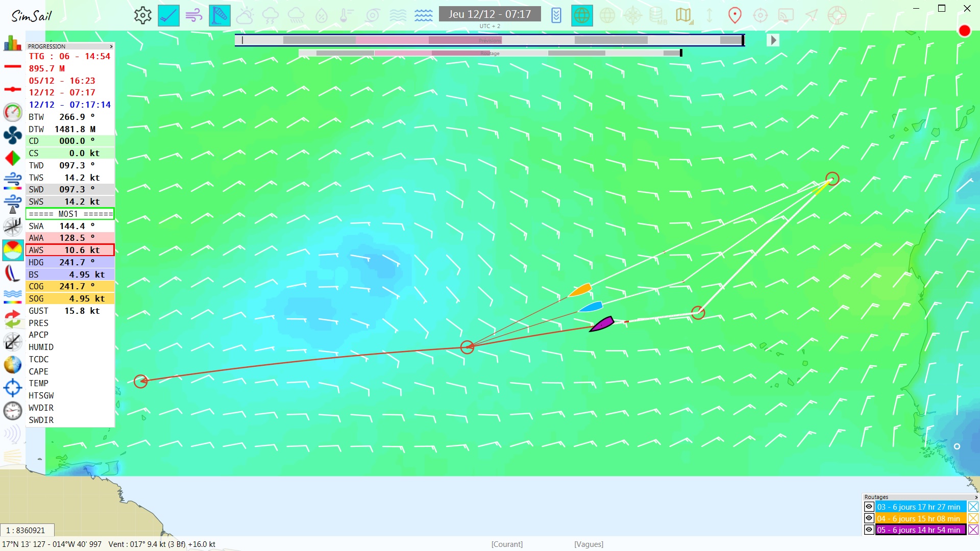
Task: Select the 05 - 6 jours 14 hr 54 min routage
Action: (919, 530)
